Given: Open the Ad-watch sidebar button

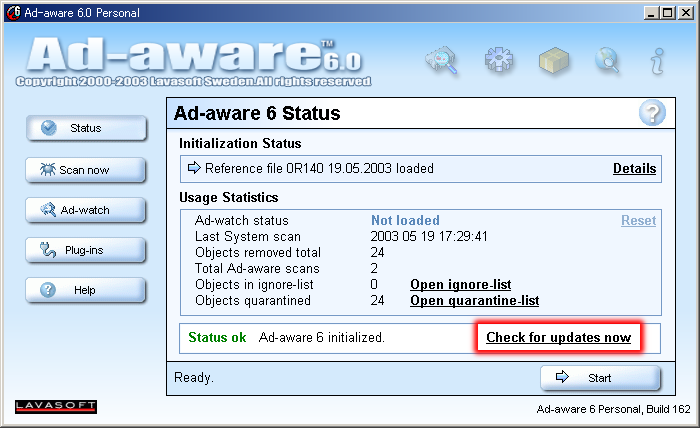Looking at the screenshot, I should [85, 210].
